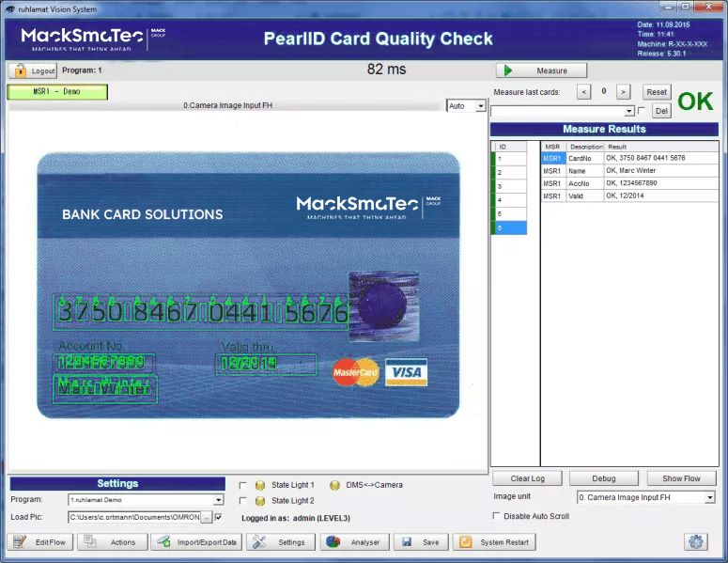The image size is (728, 563).
Task: Click the gear icon at bottom right
Action: tap(696, 541)
